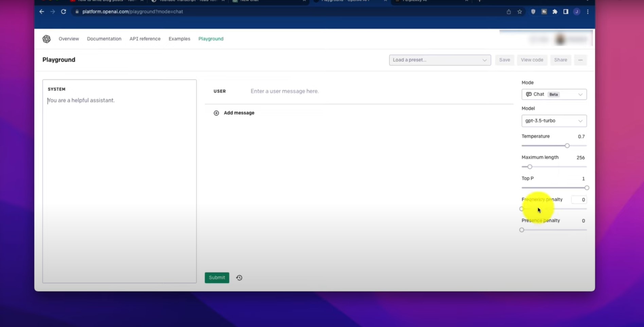Click the Maximum length label
This screenshot has width=644, height=327.
pyautogui.click(x=540, y=157)
